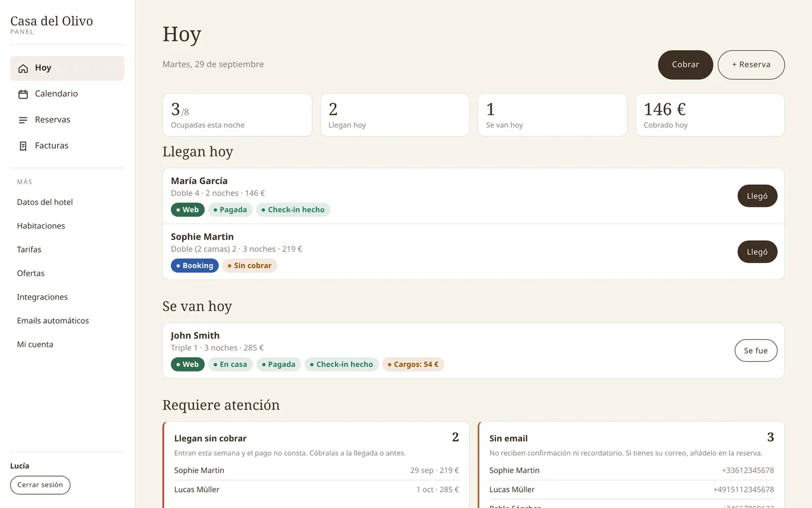The image size is (812, 508).
Task: Click María García's Check-in hecho badge
Action: point(293,210)
